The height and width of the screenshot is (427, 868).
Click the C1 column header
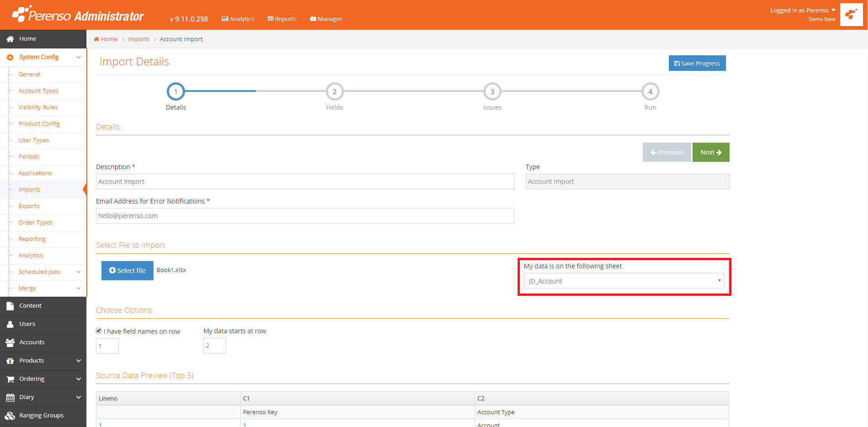[x=358, y=398]
